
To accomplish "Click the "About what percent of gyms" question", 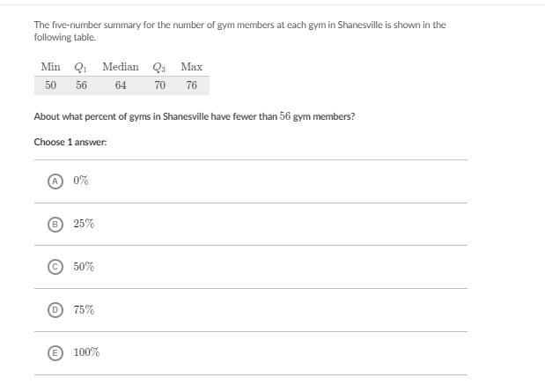I will tap(195, 116).
